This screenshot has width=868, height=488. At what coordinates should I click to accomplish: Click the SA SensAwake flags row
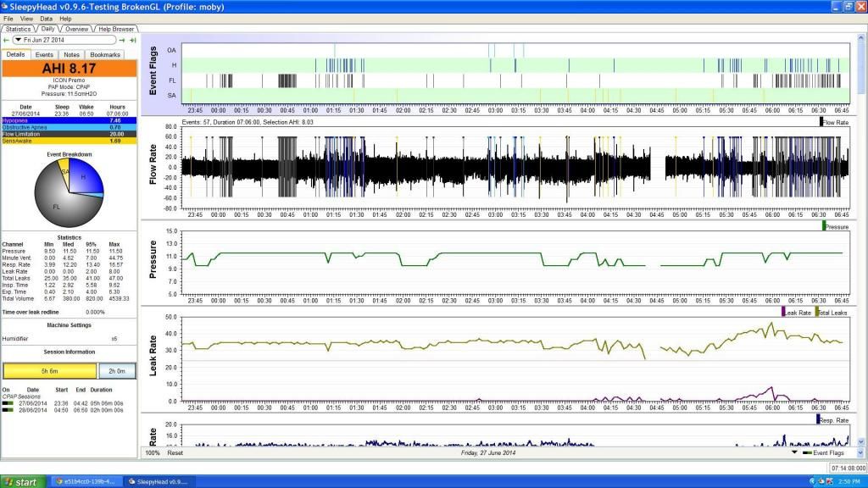pyautogui.click(x=515, y=96)
